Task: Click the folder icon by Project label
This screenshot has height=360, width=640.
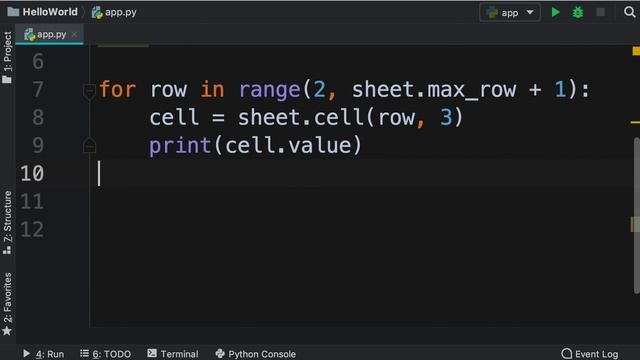Action: [7, 79]
